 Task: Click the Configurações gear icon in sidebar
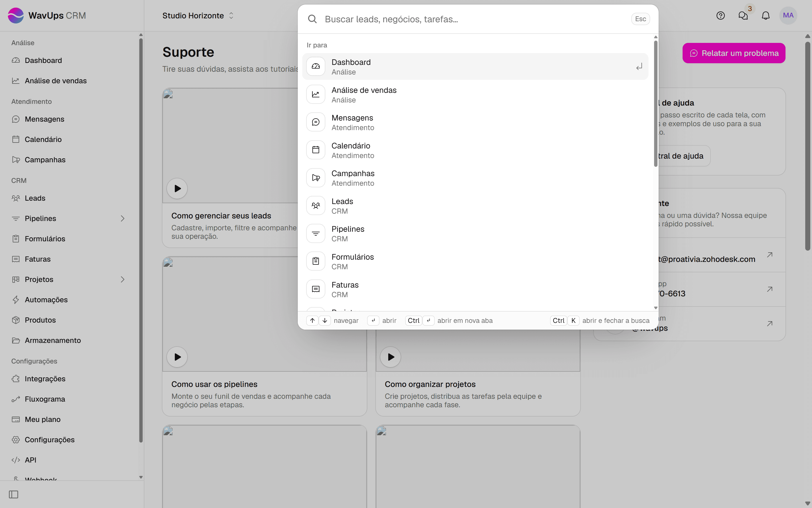pyautogui.click(x=16, y=439)
